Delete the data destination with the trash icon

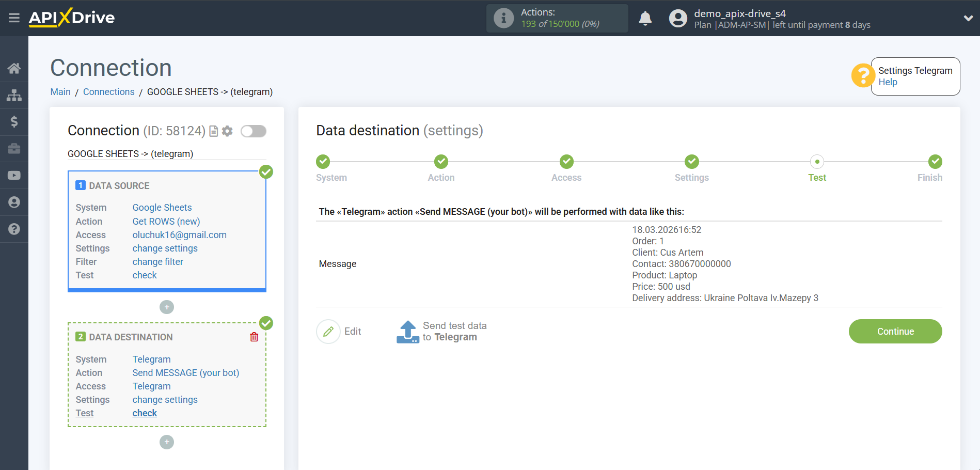(x=254, y=337)
